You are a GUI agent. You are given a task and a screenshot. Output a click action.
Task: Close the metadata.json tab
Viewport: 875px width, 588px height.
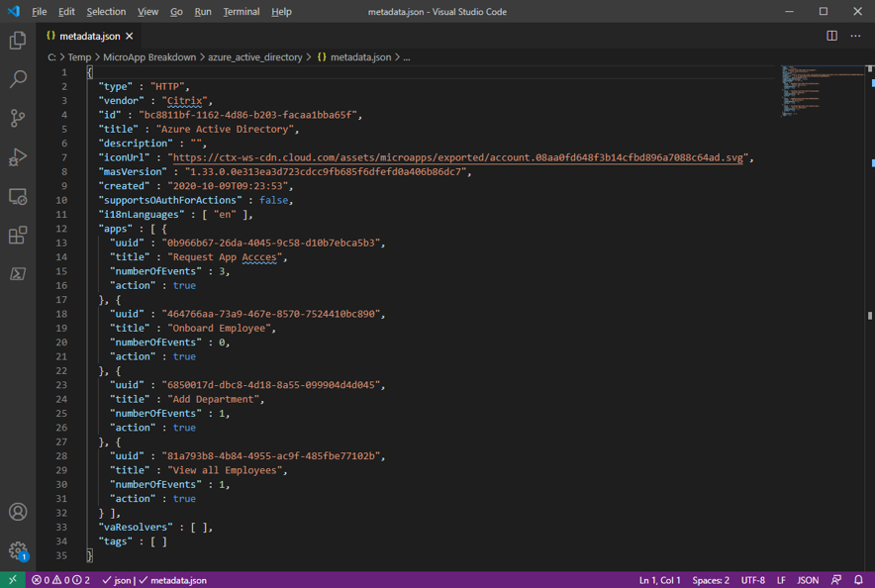click(x=130, y=36)
